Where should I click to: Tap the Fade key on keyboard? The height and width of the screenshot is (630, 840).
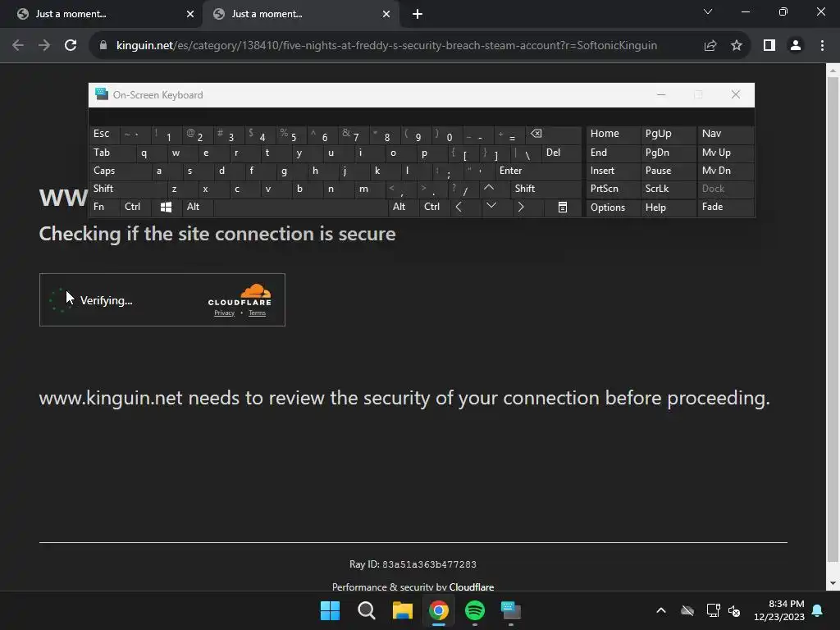[x=725, y=207]
